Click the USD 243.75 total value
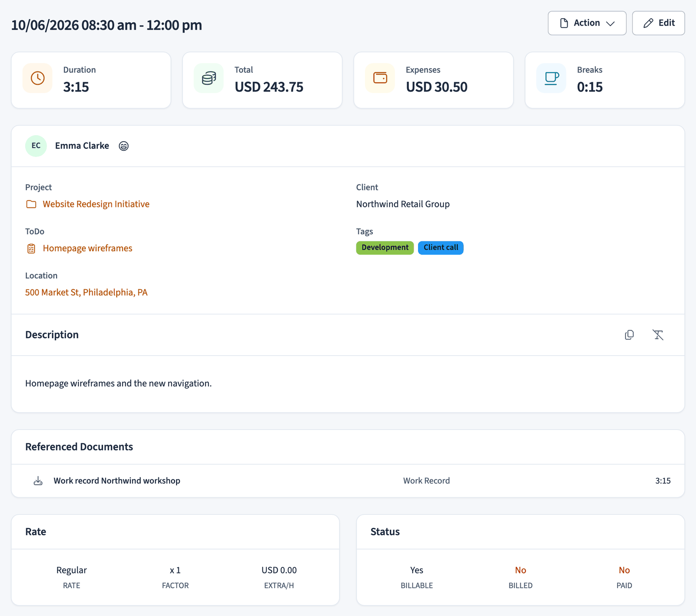Screen dimensions: 696x616 (x=269, y=87)
